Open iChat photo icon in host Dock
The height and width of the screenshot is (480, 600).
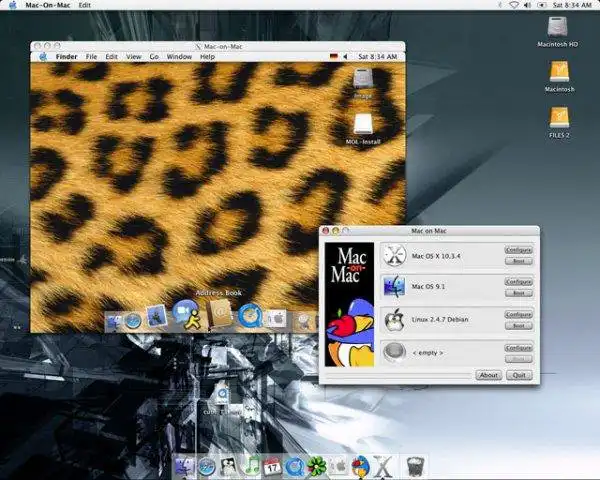[229, 467]
